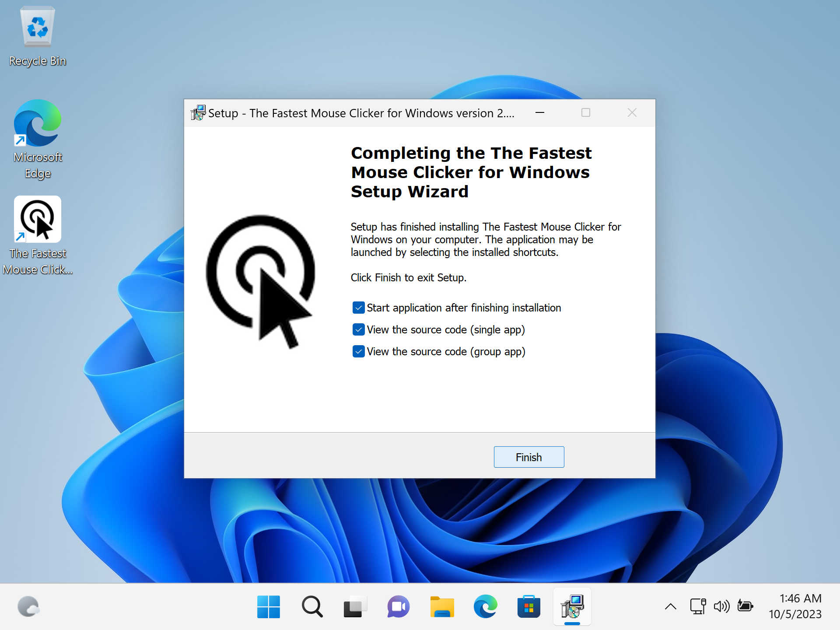The height and width of the screenshot is (630, 840).
Task: Click the Finish button to complete setup
Action: click(528, 457)
